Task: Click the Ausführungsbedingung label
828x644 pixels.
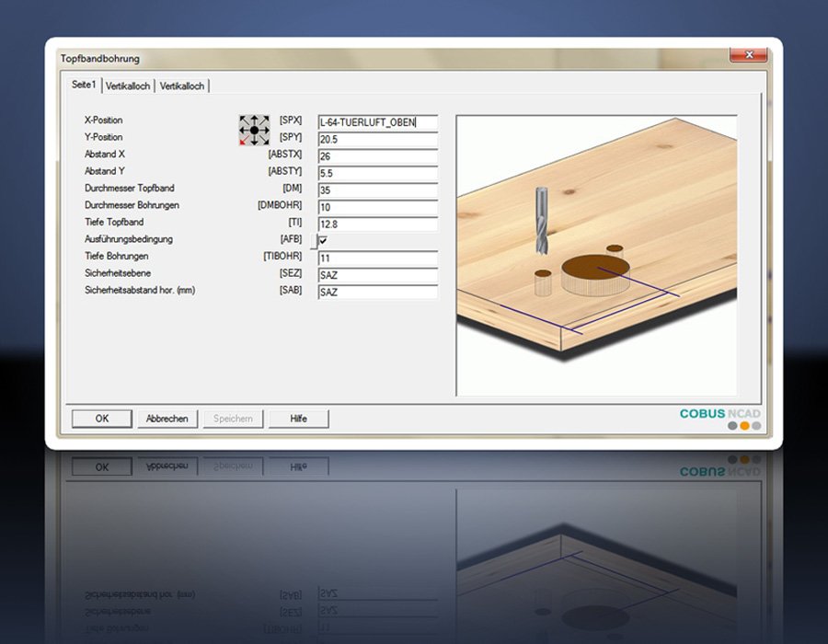Action: [x=129, y=239]
